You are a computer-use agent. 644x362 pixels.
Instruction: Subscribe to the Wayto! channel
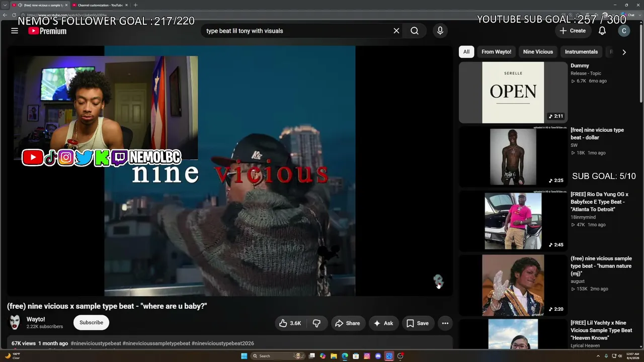coord(91,322)
